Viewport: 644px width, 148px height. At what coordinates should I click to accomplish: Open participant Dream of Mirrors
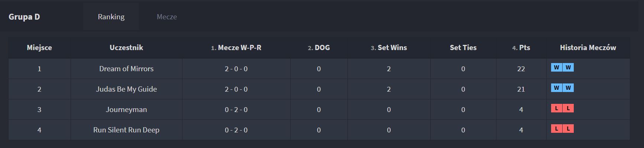pyautogui.click(x=126, y=69)
